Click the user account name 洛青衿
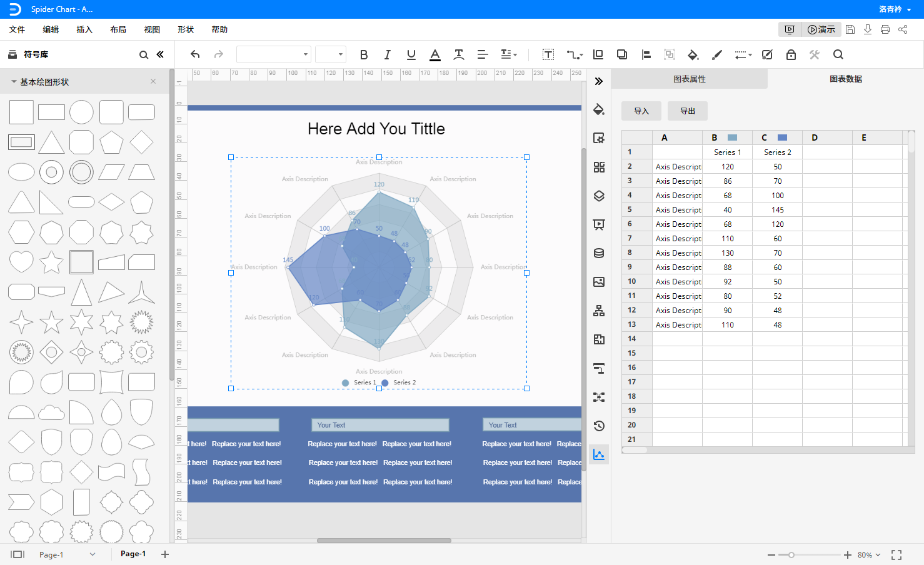924x565 pixels. (x=890, y=9)
